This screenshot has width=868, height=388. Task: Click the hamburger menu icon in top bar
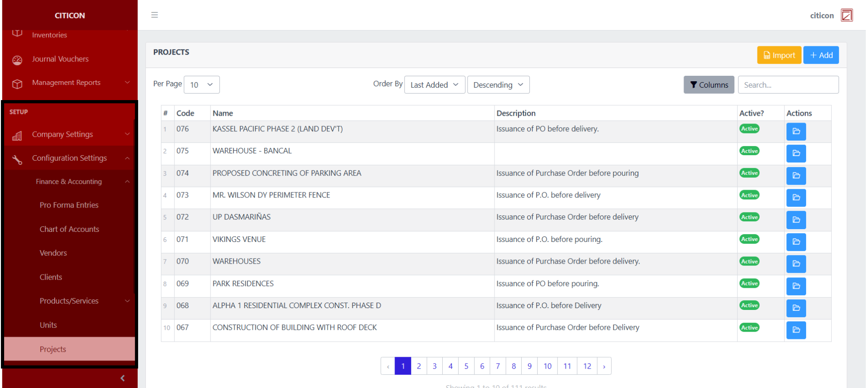pos(155,15)
